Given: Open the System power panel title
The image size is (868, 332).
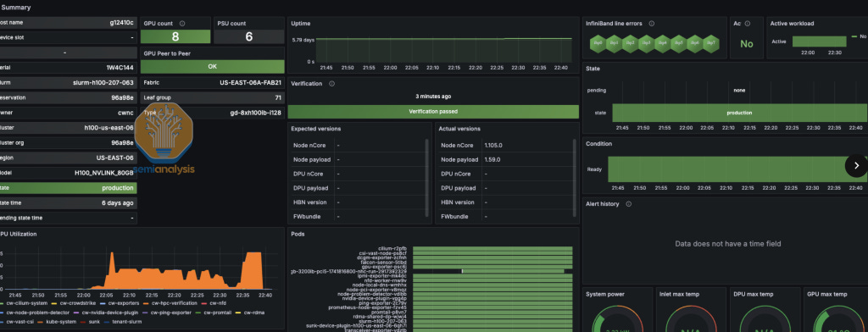Looking at the screenshot, I should coord(605,295).
